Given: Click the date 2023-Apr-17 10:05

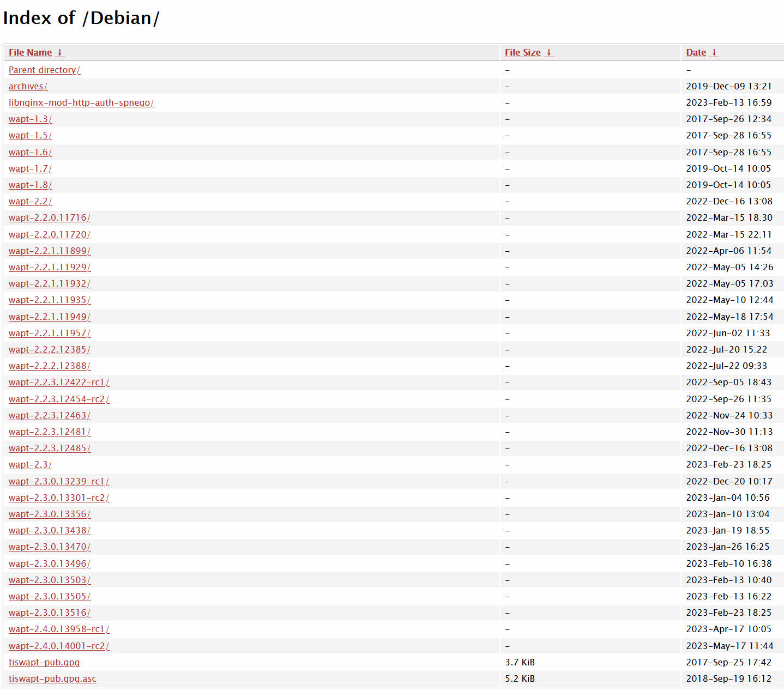Looking at the screenshot, I should click(x=728, y=629).
